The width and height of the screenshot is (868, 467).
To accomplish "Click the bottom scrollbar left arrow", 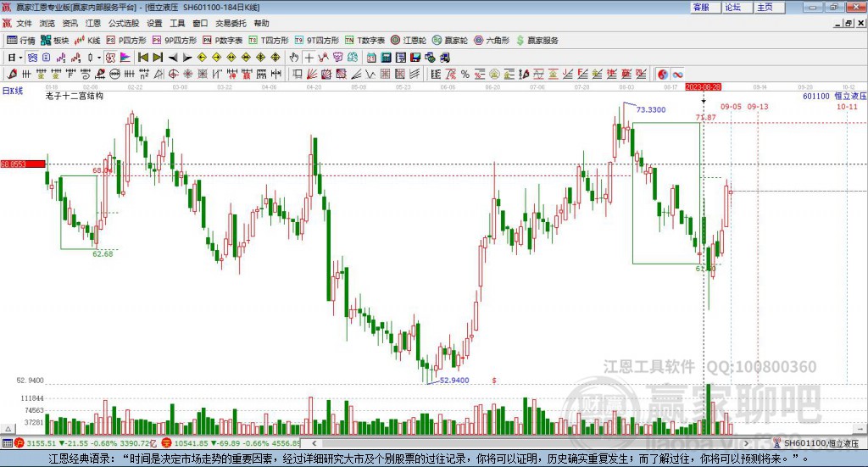I will coord(314,443).
